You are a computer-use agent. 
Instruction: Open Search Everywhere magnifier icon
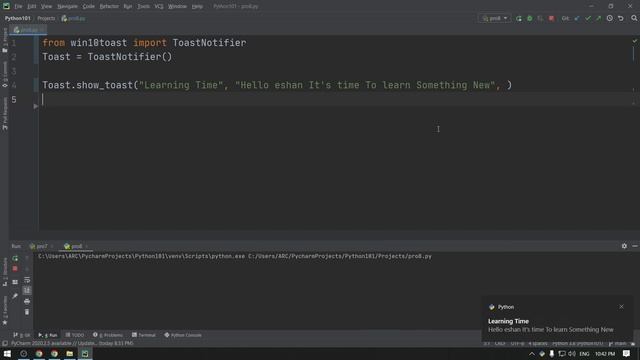tap(634, 18)
